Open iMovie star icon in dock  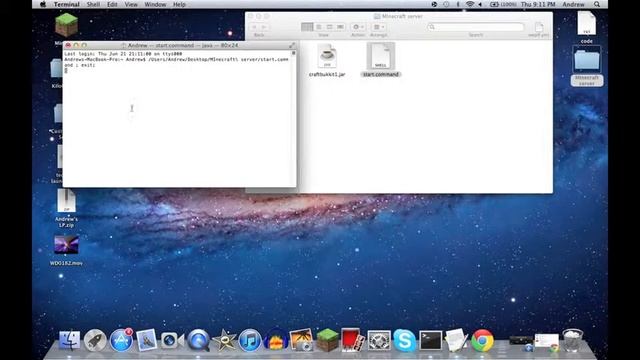tap(224, 340)
